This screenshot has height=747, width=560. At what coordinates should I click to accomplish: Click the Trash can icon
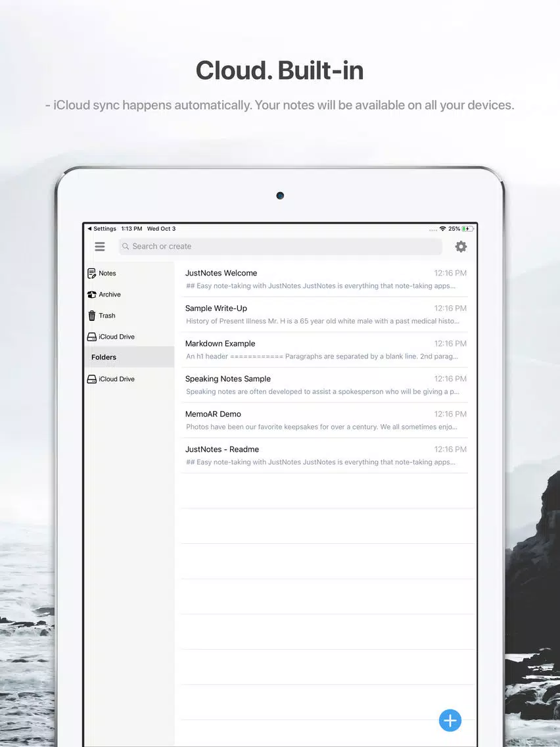(92, 316)
